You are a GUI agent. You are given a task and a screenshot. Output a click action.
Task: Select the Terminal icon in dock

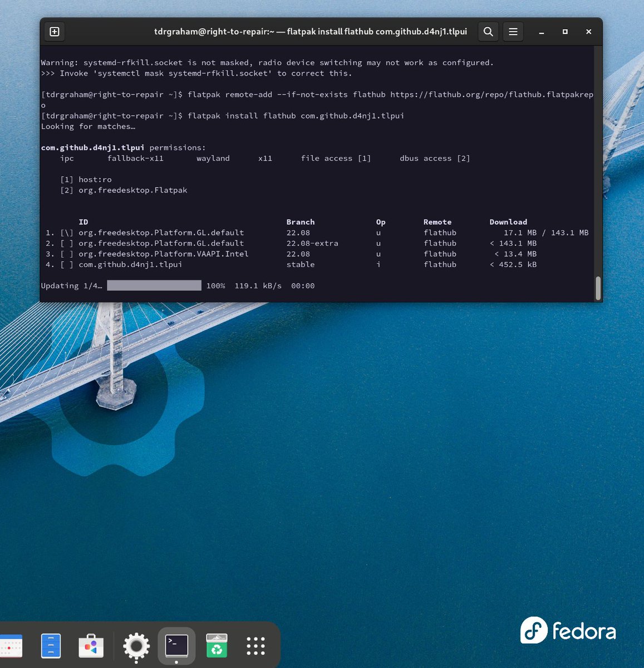pyautogui.click(x=176, y=646)
